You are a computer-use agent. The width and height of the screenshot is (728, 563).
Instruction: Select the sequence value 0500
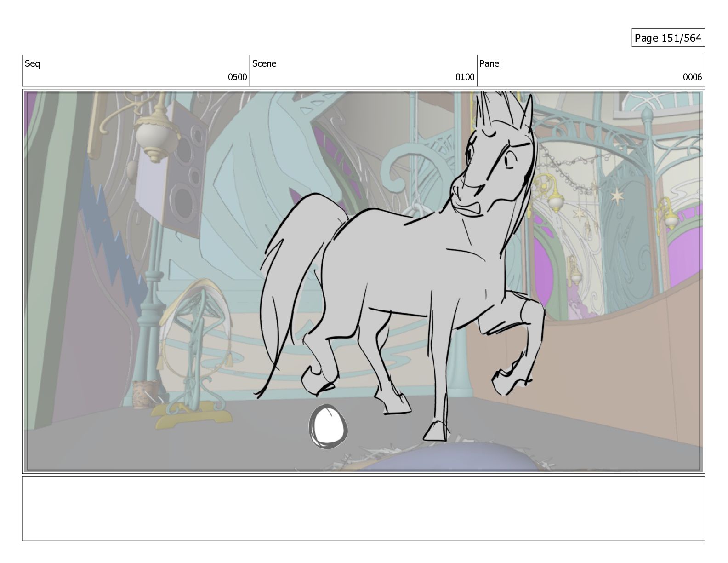[x=238, y=77]
